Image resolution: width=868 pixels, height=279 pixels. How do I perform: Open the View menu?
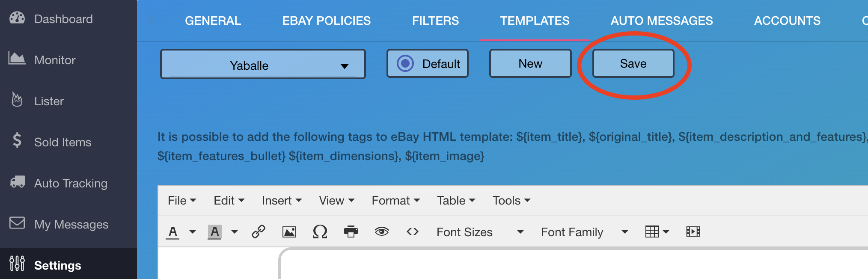pyautogui.click(x=336, y=200)
